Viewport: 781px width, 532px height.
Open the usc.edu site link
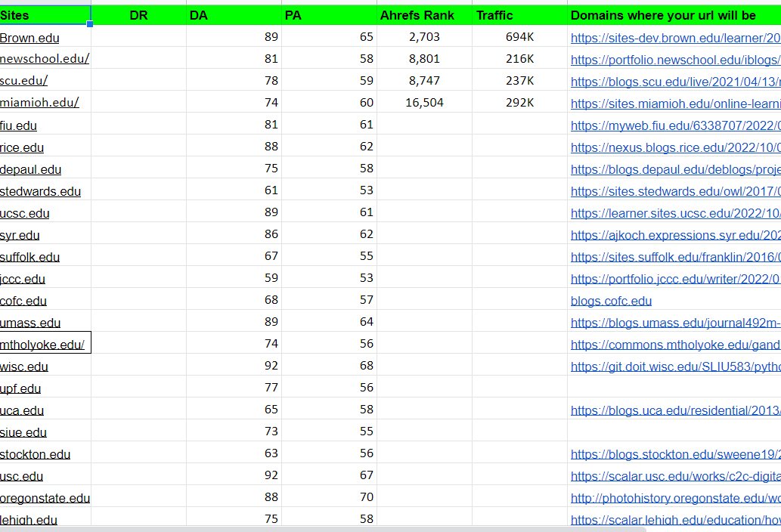(x=21, y=476)
